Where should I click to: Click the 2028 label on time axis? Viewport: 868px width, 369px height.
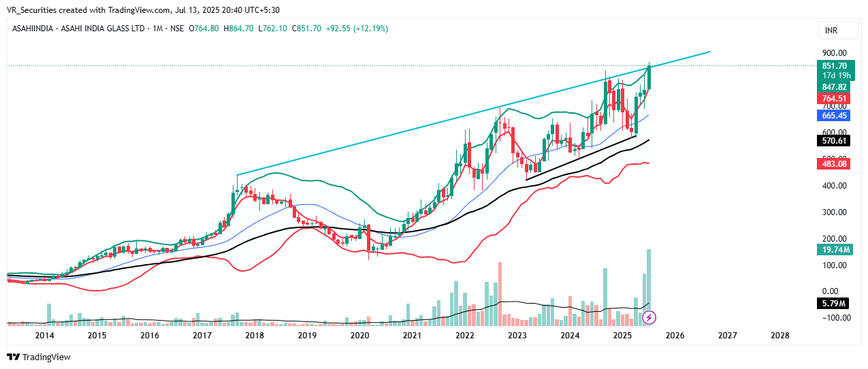point(780,336)
